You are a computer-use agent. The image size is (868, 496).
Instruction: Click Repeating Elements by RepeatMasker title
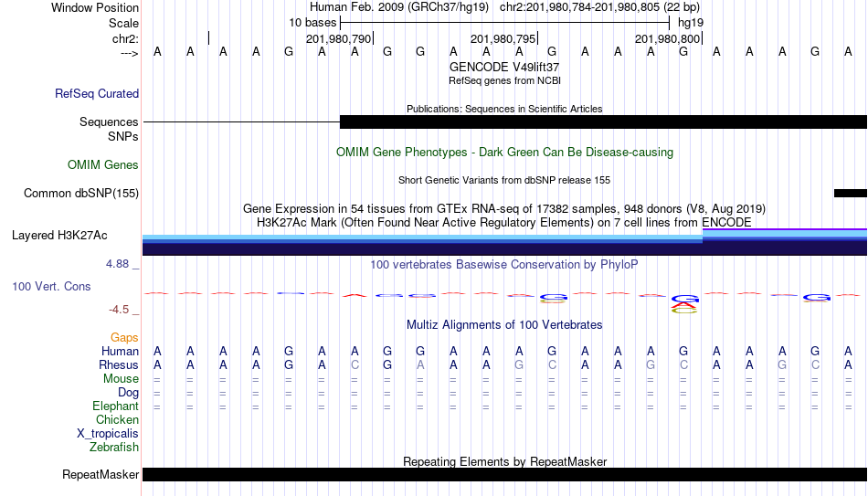504,461
